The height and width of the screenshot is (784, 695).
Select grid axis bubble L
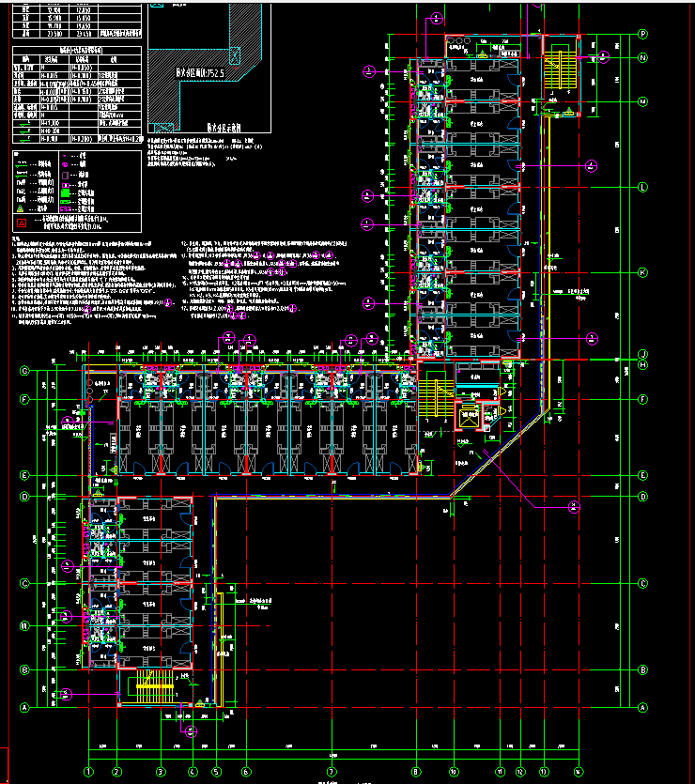tap(644, 187)
